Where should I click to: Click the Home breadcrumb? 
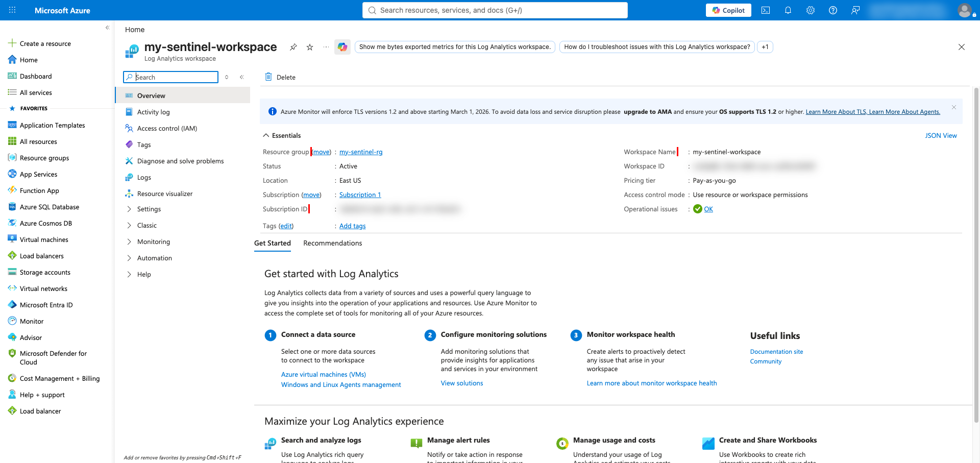(x=135, y=30)
